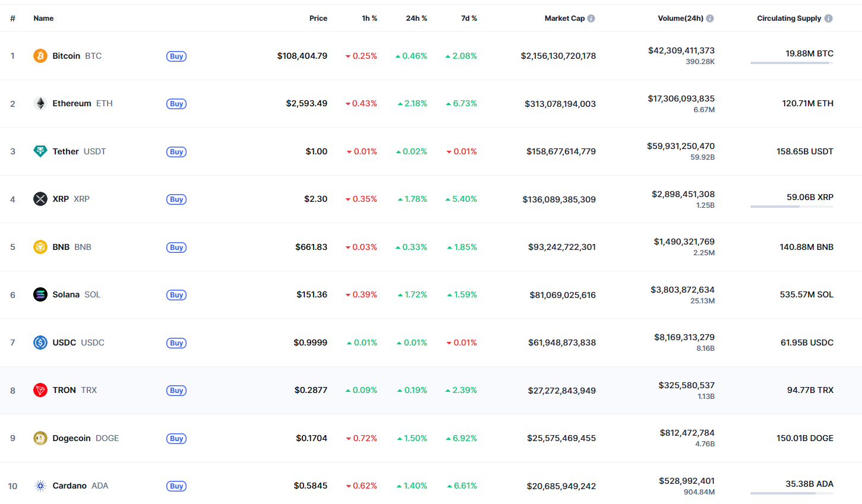
Task: Open the Market Cap info icon
Action: click(591, 18)
